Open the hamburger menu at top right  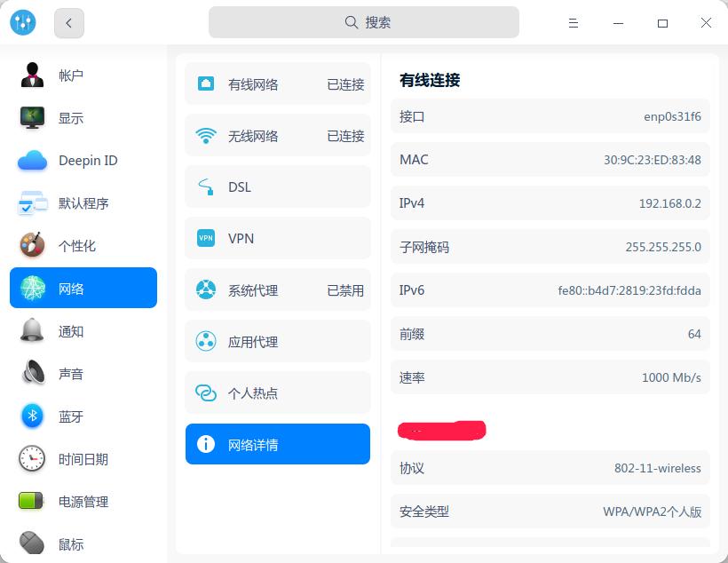pos(571,24)
